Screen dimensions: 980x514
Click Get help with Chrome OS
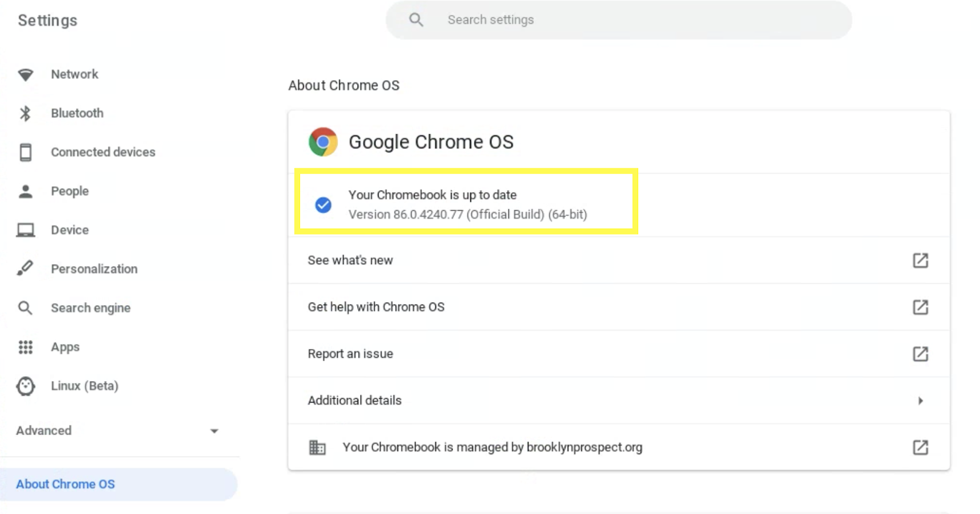coord(376,307)
